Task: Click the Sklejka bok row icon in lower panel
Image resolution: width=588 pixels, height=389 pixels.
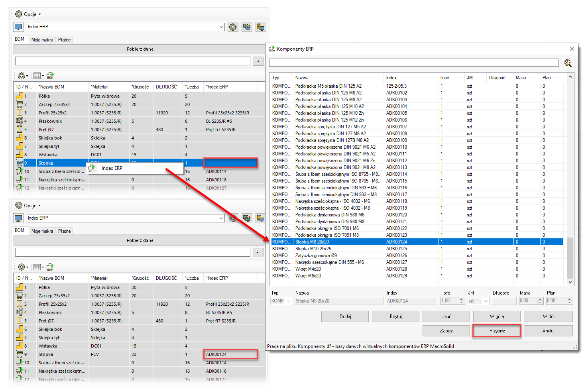Action: coord(20,329)
